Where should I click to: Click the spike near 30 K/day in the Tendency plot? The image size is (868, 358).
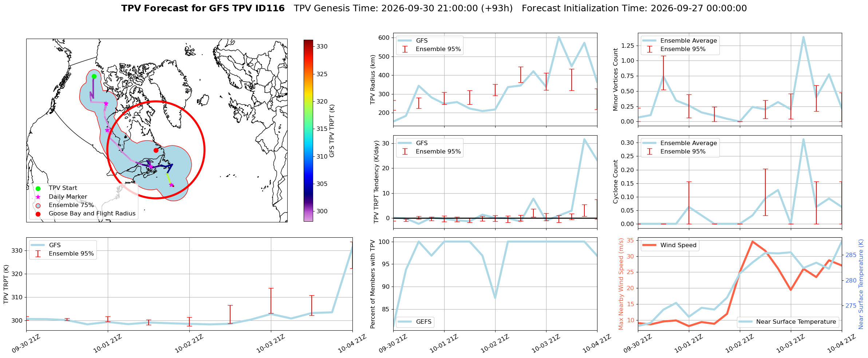(584, 139)
